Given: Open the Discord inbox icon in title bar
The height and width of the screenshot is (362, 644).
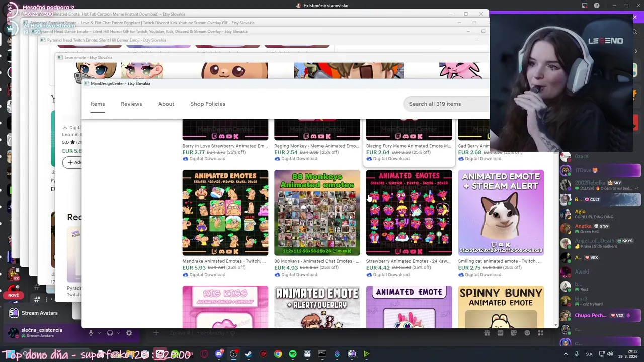Looking at the screenshot, I should (585, 6).
